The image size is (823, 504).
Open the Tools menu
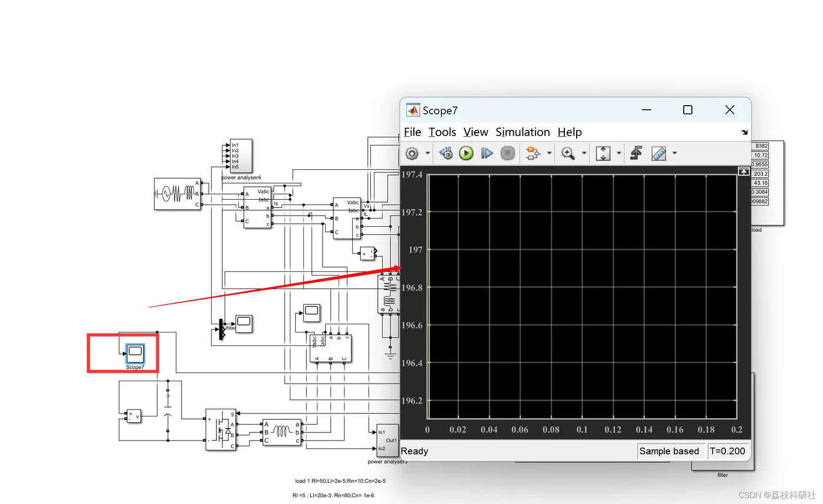442,132
